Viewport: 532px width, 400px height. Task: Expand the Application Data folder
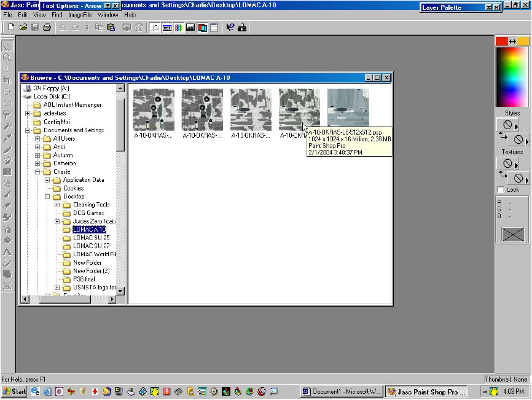coord(47,180)
